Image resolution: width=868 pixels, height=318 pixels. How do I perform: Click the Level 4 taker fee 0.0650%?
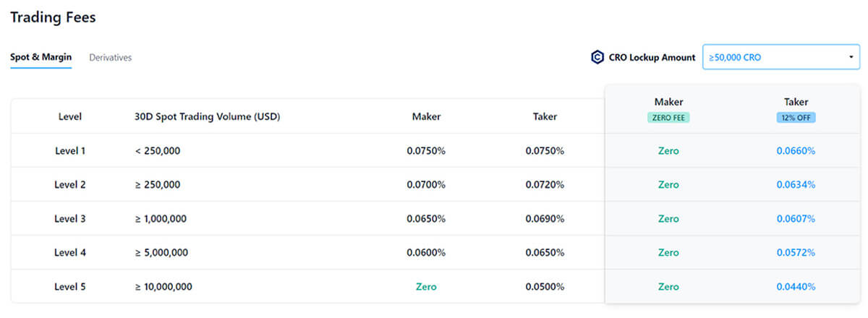point(545,253)
